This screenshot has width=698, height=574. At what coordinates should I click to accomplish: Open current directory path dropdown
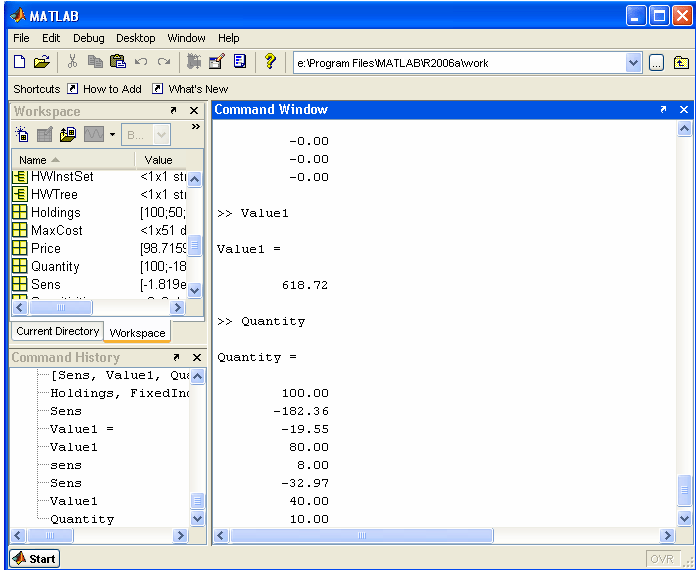[633, 63]
